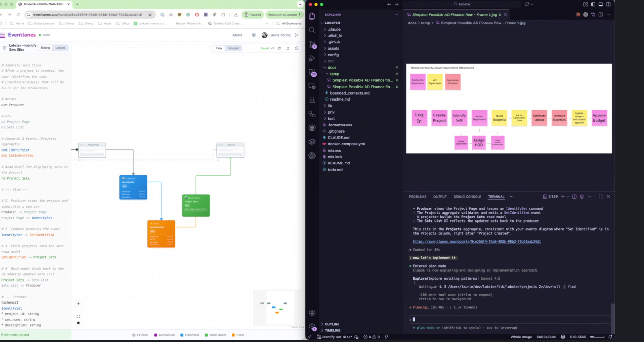Image resolution: width=644 pixels, height=342 pixels.
Task: Open the Extensions view in activity bar
Action: (x=312, y=72)
